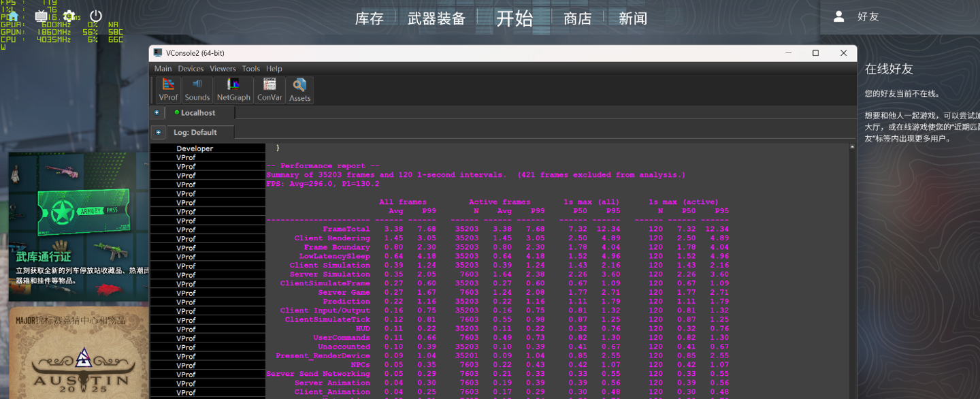The image size is (980, 399).
Task: Click the game home icon
Action: [x=14, y=16]
